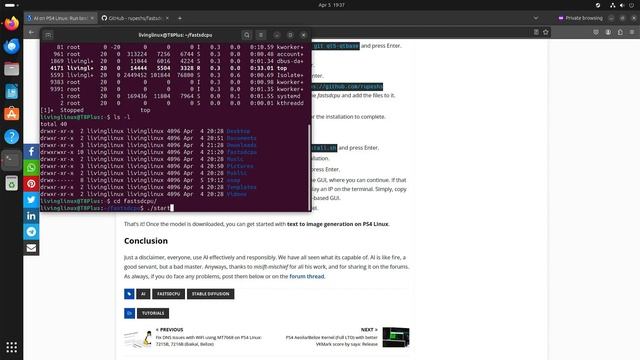Open the clock showing Apr 5 19:37
Screen dimensions: 640x360
pyautogui.click(x=331, y=5)
